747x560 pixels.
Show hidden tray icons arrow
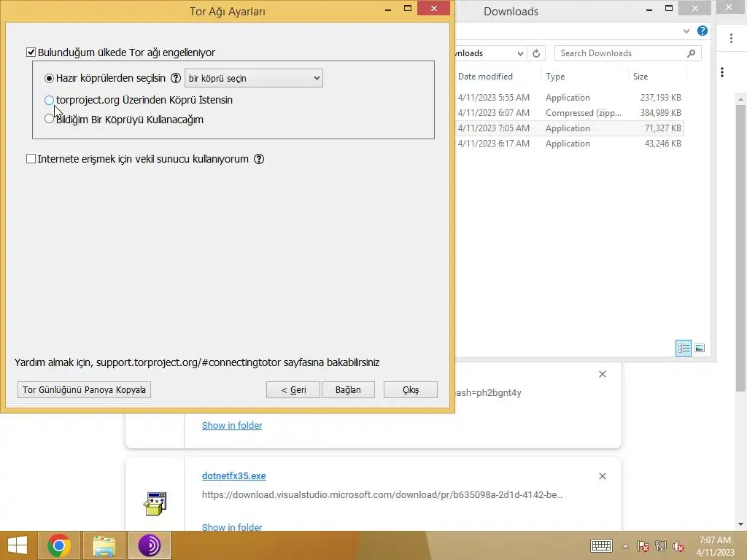[625, 546]
